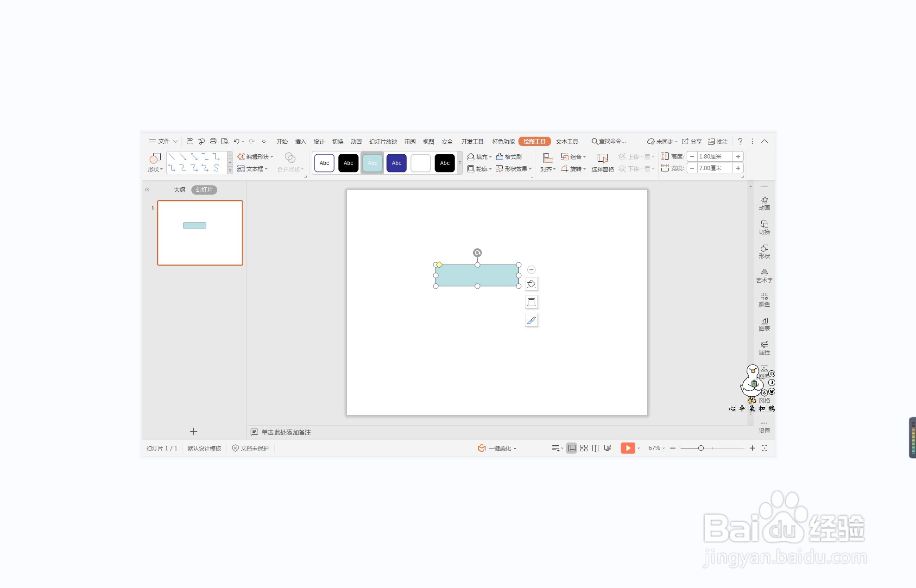Screen dimensions: 916x588
Task: Open the 图表 chart sidebar icon
Action: coord(764,323)
